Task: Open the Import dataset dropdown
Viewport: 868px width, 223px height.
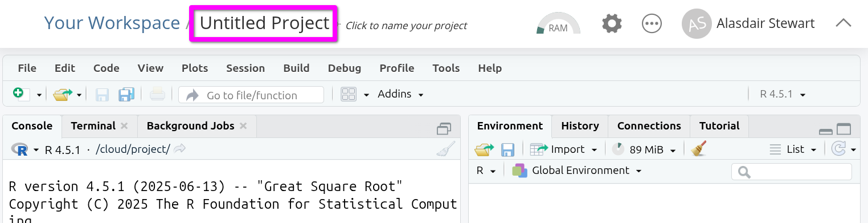Action: (x=563, y=149)
